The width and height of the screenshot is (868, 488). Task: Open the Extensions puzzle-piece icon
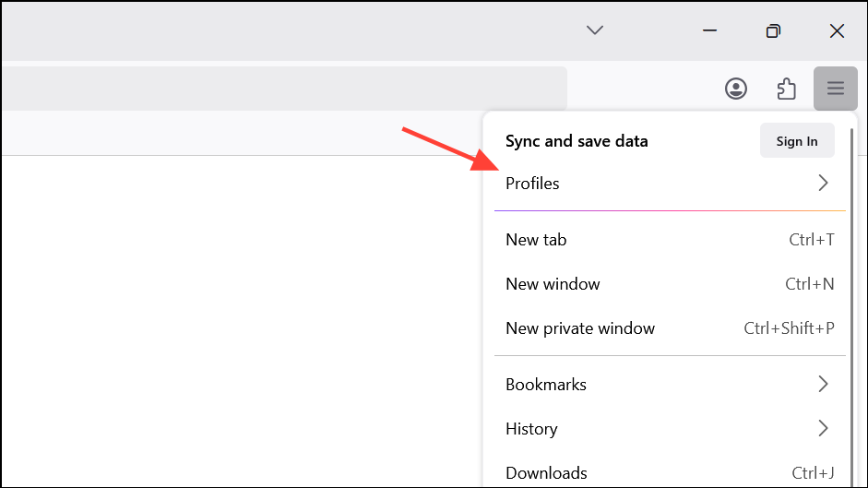[786, 89]
